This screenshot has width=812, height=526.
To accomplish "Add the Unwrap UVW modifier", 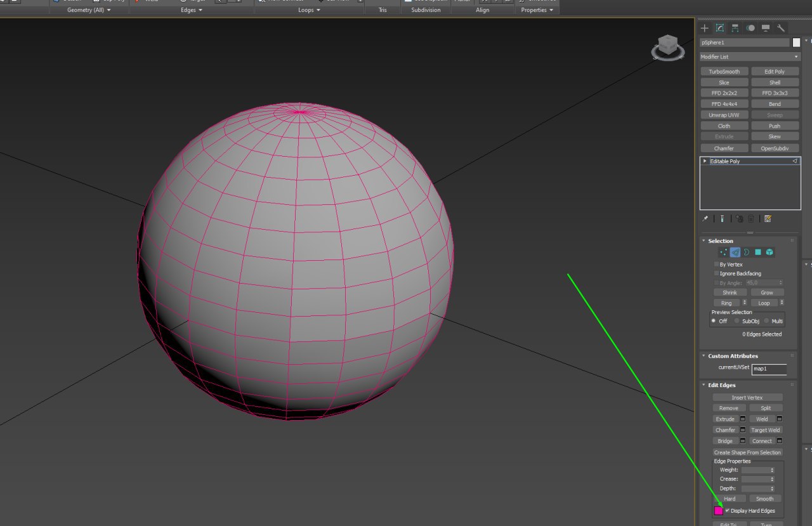I will click(724, 115).
